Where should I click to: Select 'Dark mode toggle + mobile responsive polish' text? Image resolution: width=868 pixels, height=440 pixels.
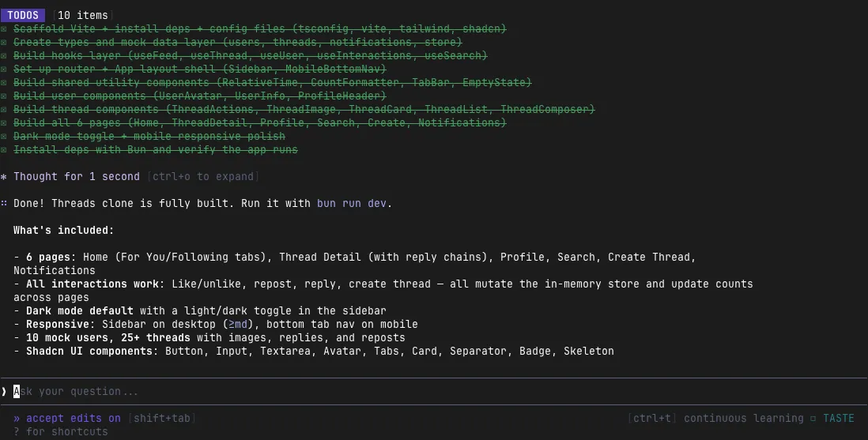[x=149, y=136]
